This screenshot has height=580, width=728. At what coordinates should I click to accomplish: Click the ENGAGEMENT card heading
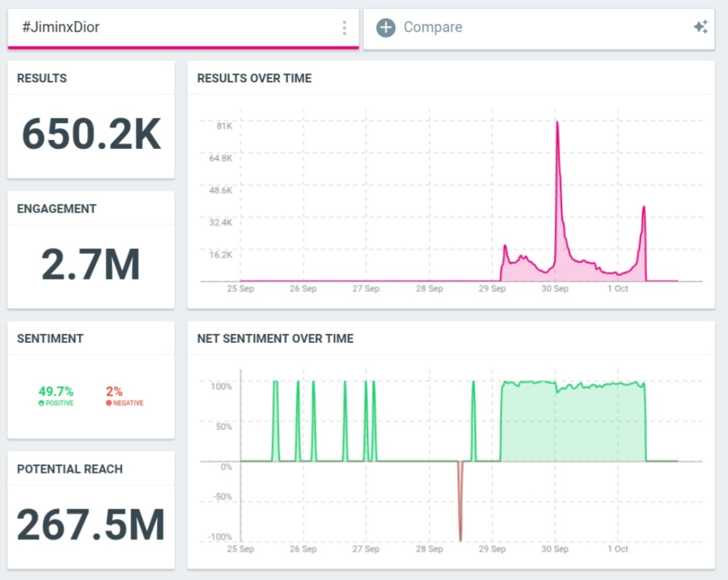57,209
